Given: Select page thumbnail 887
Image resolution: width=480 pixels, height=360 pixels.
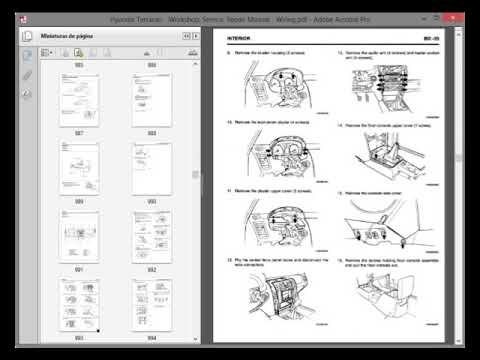Looking at the screenshot, I should coord(79,100).
